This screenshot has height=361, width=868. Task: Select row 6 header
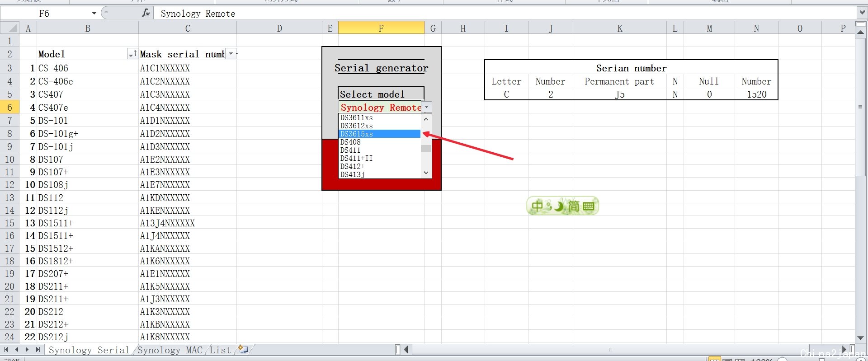coord(9,107)
